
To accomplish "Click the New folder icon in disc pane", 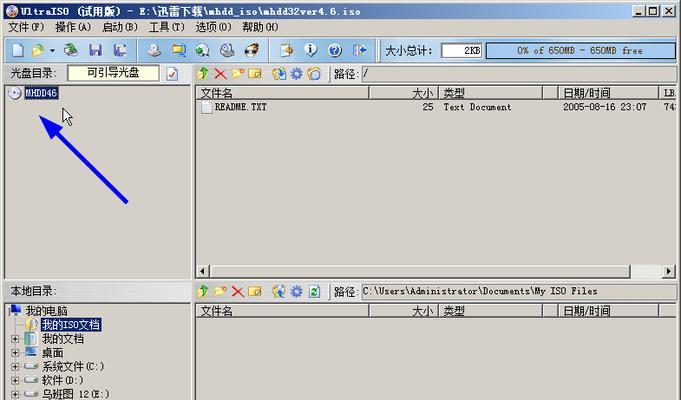I will [238, 73].
